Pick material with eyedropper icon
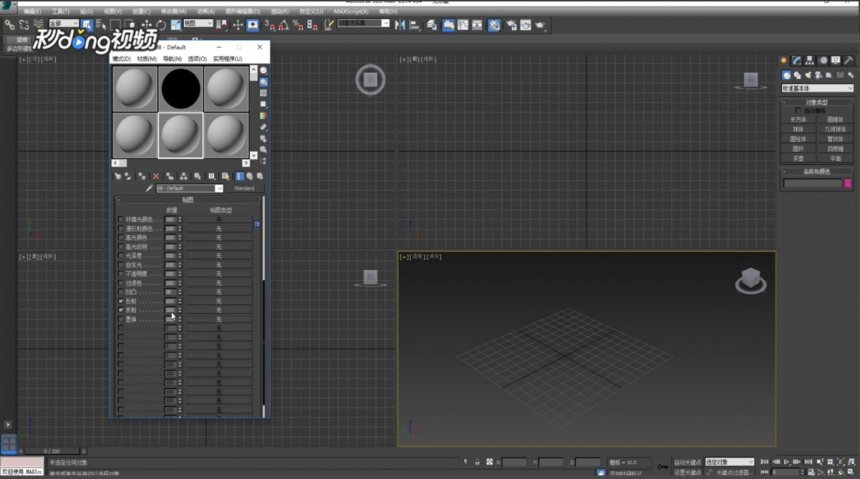Screen dimensions: 860x479 [149, 188]
